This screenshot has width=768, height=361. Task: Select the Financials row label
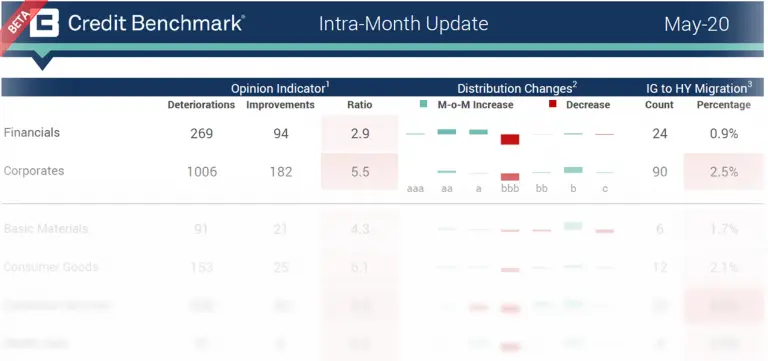[x=32, y=133]
